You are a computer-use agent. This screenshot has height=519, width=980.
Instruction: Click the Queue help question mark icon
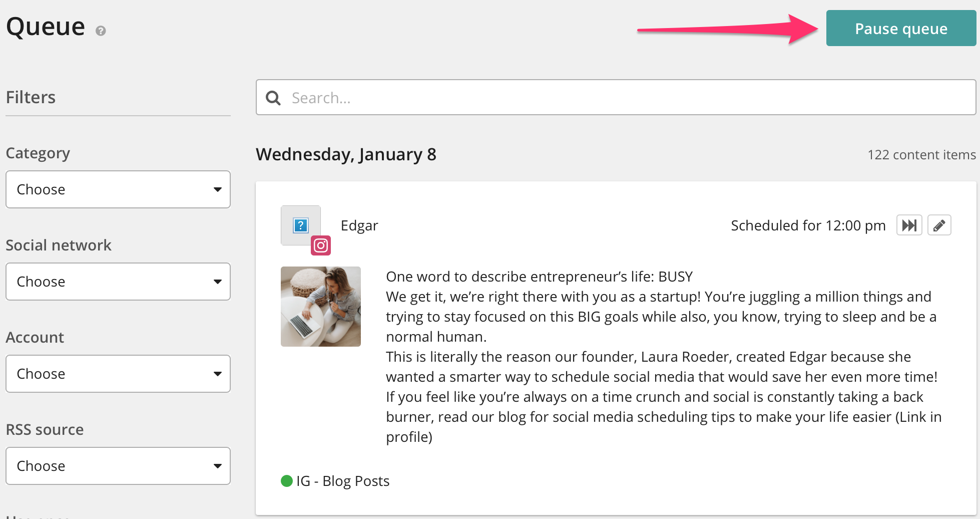(101, 31)
